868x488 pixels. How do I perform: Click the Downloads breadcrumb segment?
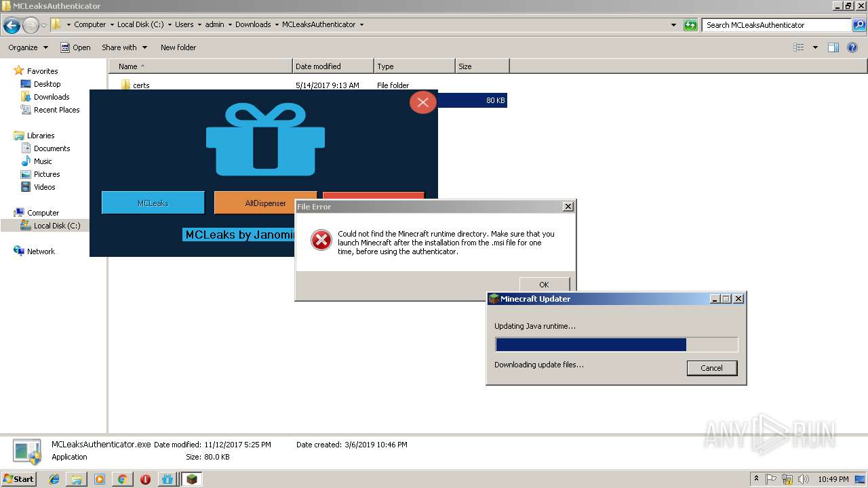click(253, 24)
